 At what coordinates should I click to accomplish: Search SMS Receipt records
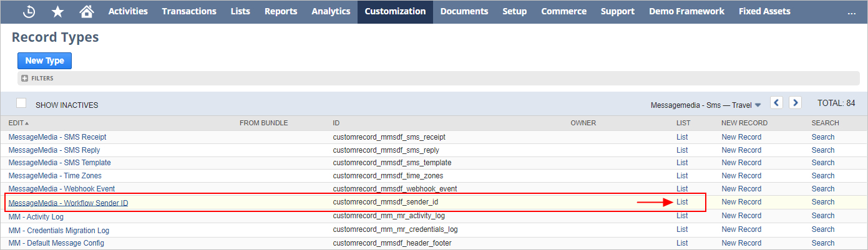coord(823,137)
